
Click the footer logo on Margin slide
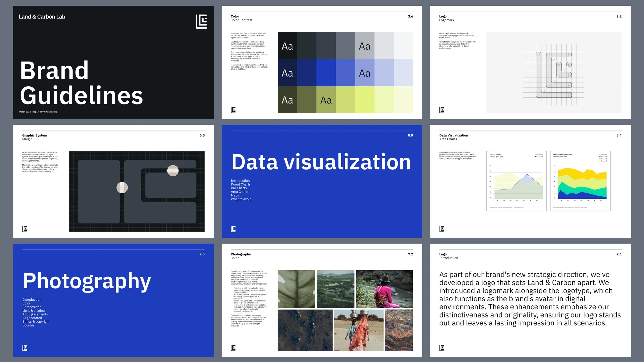tap(25, 229)
